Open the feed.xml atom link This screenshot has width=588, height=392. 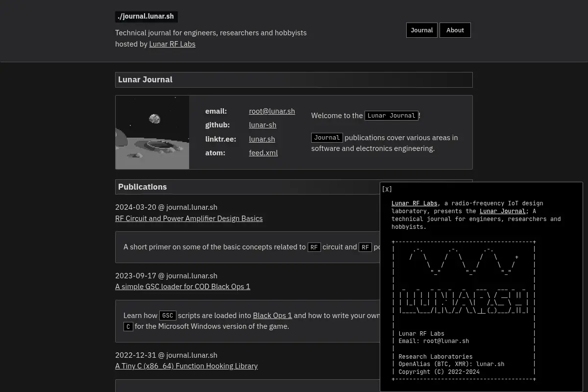(263, 153)
